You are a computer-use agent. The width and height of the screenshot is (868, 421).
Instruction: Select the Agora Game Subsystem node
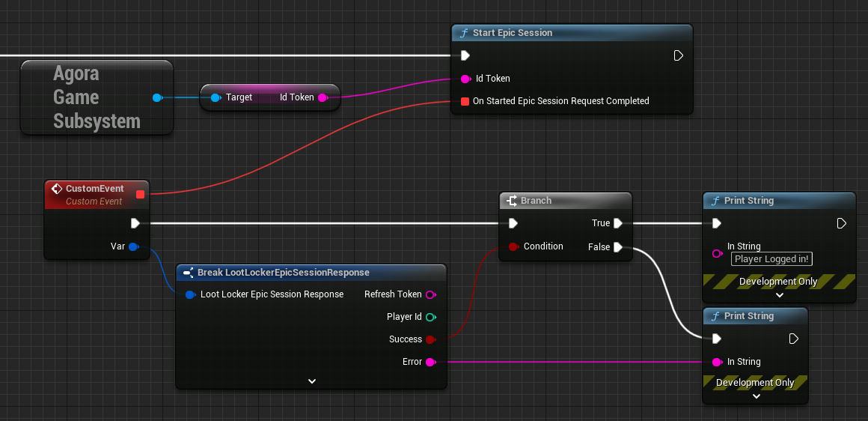[97, 97]
